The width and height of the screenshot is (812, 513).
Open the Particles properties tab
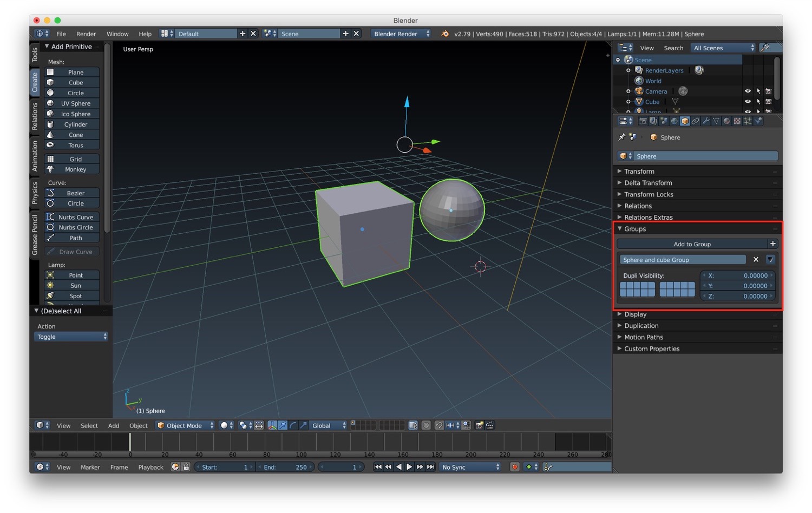click(748, 121)
